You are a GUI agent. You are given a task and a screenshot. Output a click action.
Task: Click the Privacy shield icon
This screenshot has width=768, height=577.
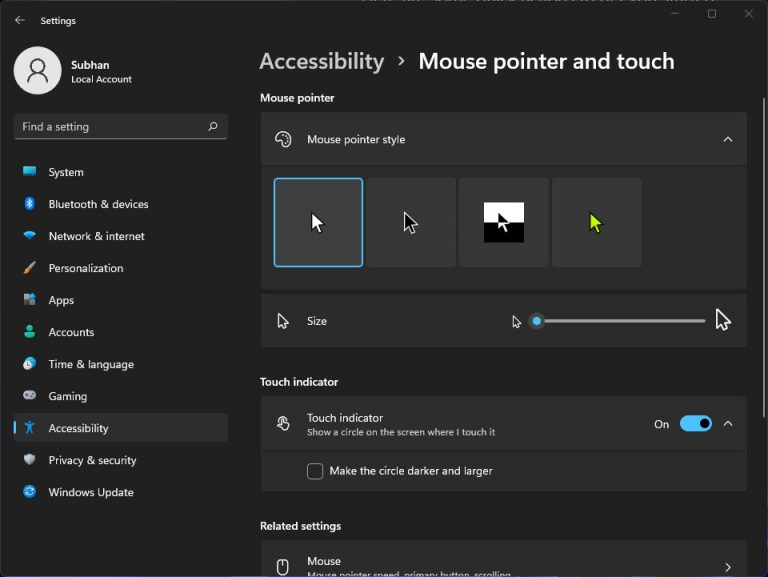point(29,459)
